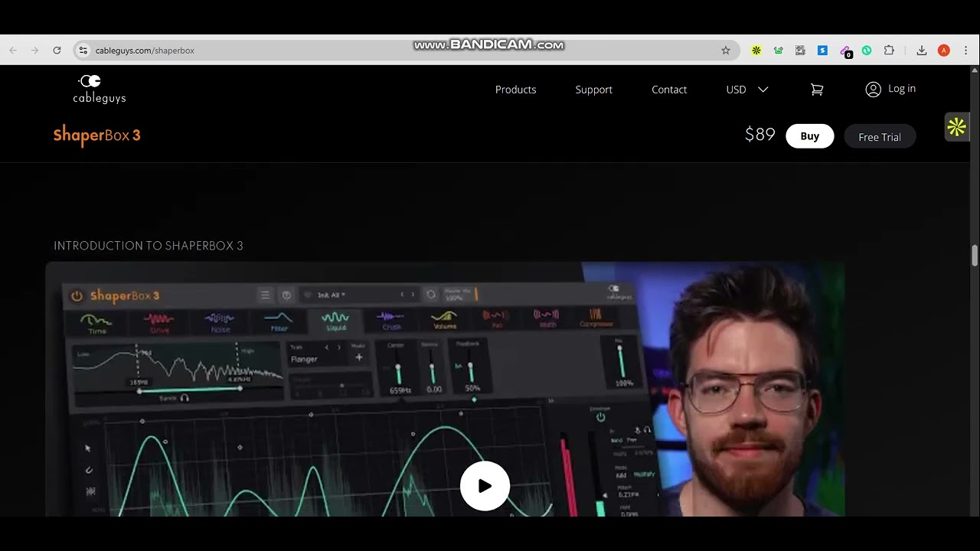Click the ShaperBox 3 product logo

(x=97, y=135)
